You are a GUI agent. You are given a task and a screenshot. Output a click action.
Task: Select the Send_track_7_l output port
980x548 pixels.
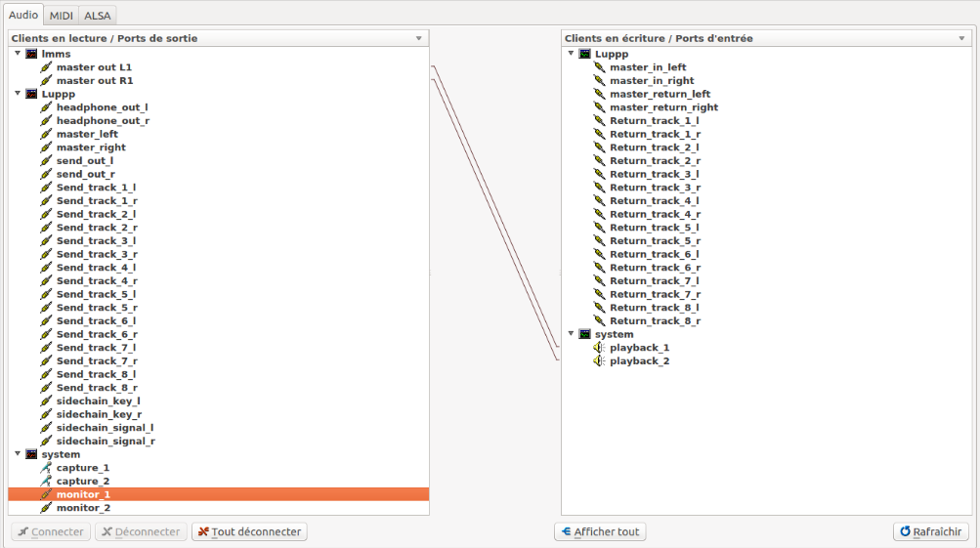[97, 348]
